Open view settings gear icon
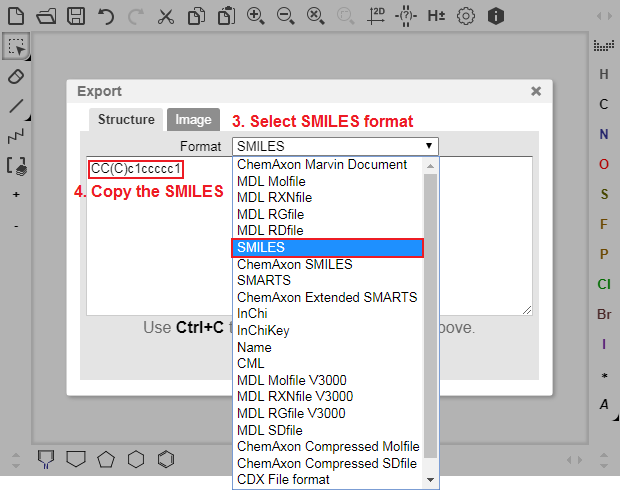 466,16
